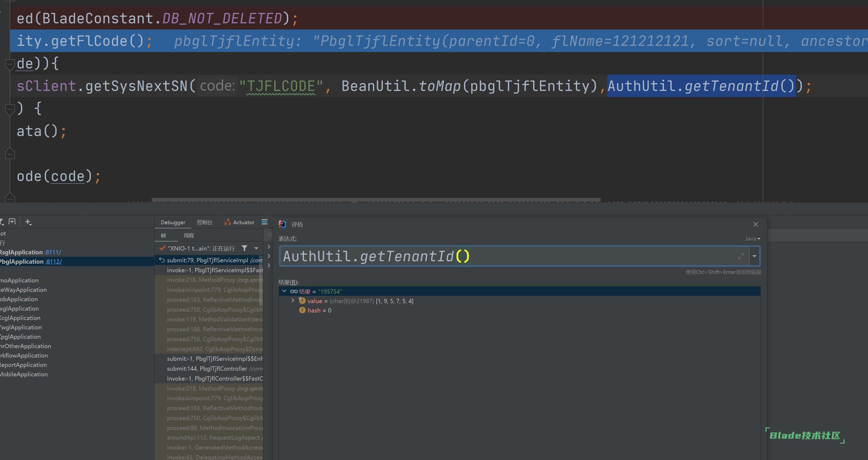Open the :8112/ link of PbglApplication
Viewport: 868px width, 460px height.
pyautogui.click(x=53, y=262)
